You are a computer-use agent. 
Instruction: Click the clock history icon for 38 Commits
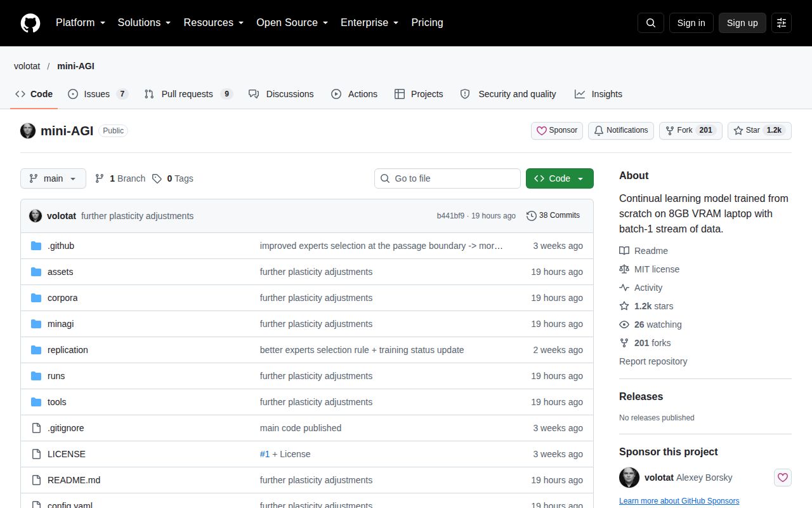532,216
